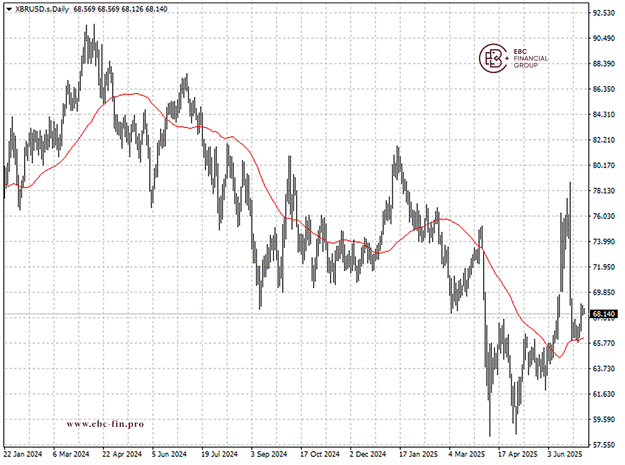The height and width of the screenshot is (465, 625).
Task: Select the 3 Sep 2024 date on the time axis
Action: 266,453
